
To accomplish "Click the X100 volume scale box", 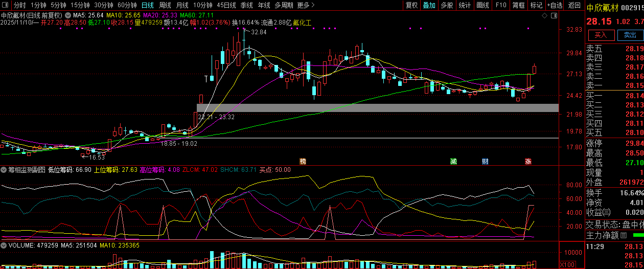I will point(567,264).
